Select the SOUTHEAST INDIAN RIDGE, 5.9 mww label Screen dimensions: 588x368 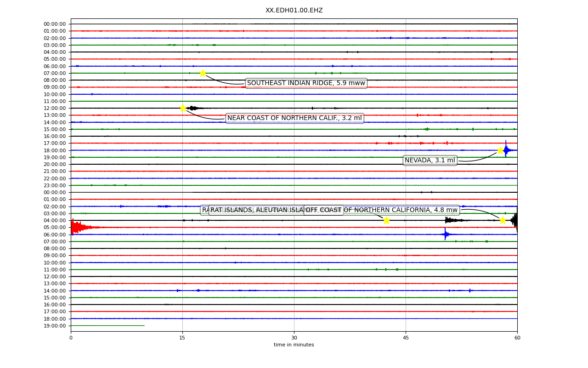[306, 83]
